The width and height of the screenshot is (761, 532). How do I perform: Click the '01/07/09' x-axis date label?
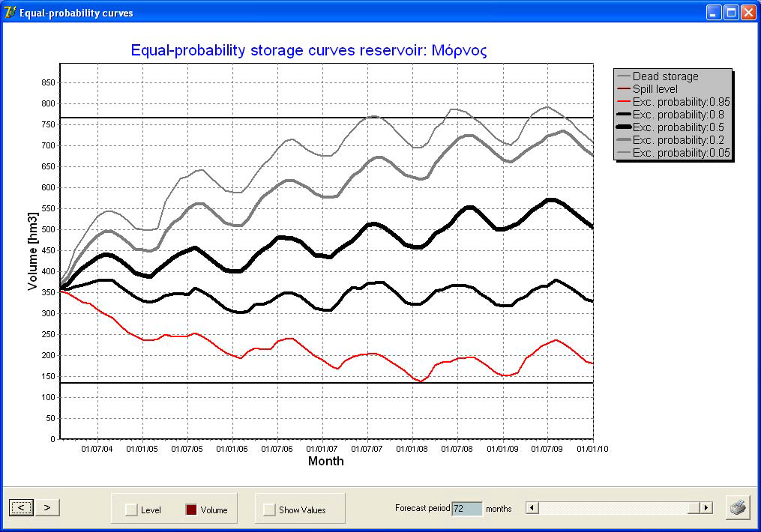tap(547, 449)
